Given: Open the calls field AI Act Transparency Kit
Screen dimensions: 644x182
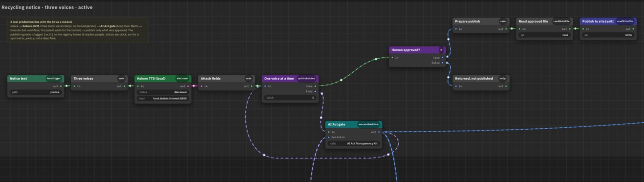Looking at the screenshot, I should (353, 143).
